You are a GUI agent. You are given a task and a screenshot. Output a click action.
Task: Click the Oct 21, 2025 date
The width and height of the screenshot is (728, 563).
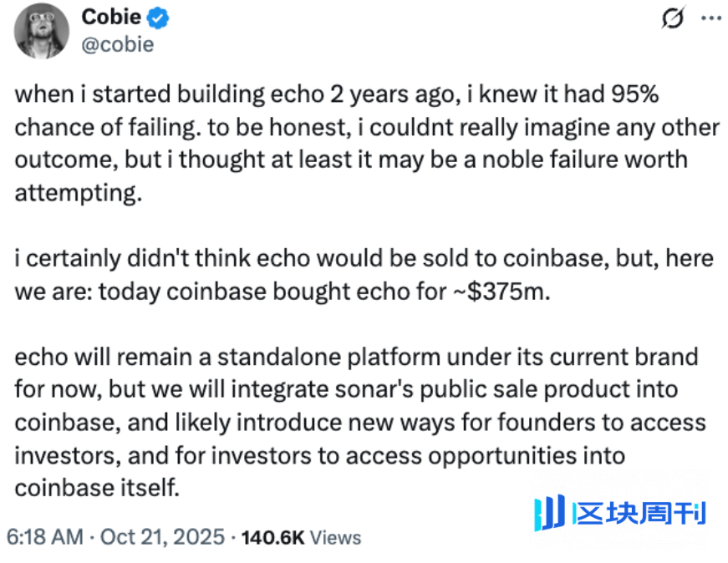coord(162,536)
